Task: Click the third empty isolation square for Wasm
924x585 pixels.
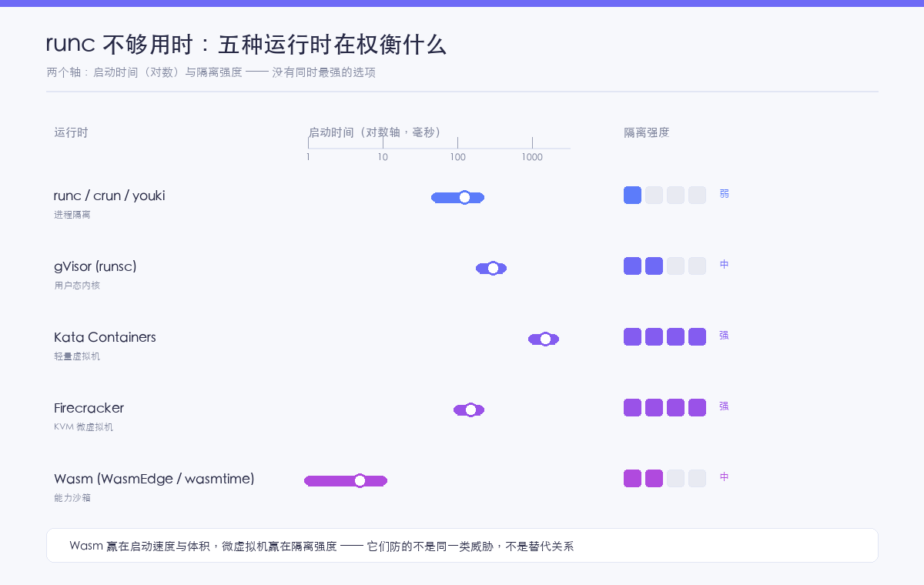Action: pos(675,479)
